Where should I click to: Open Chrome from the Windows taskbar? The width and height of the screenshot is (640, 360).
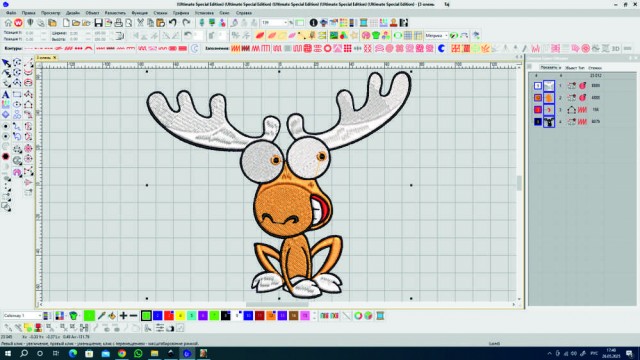pyautogui.click(x=122, y=353)
